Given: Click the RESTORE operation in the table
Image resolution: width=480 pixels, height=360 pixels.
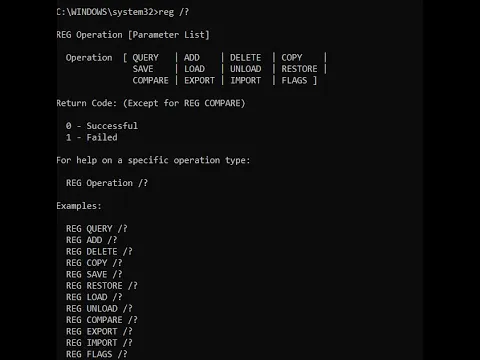Looking at the screenshot, I should [x=299, y=69].
